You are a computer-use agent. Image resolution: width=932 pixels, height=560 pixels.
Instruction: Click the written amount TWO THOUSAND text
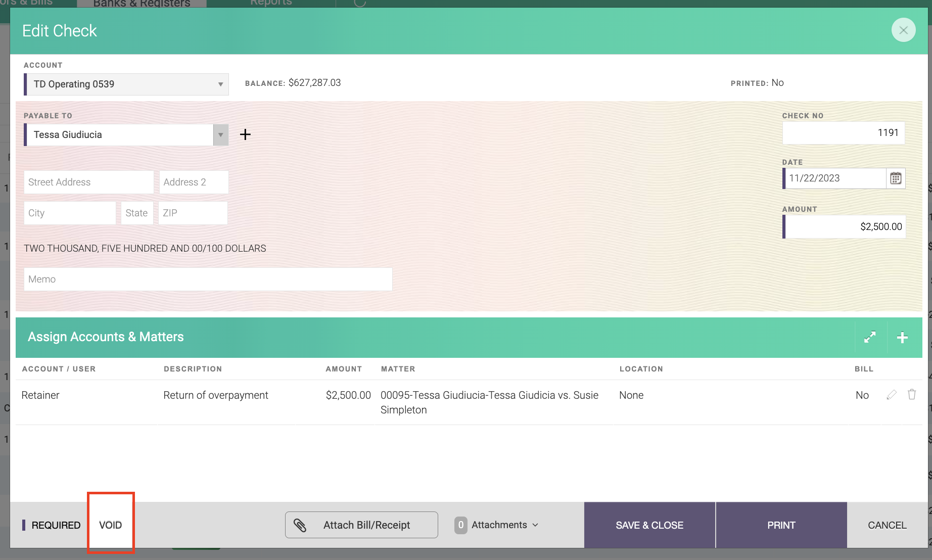[145, 249]
